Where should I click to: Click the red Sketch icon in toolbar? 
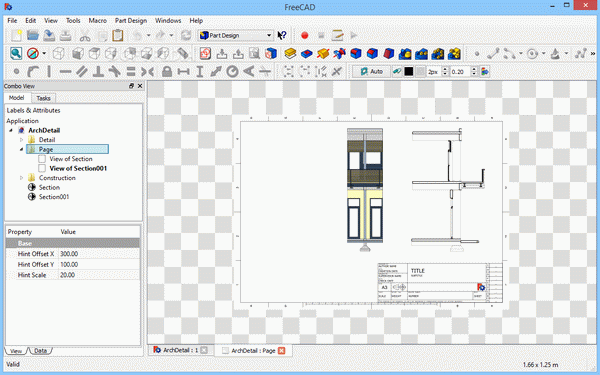[205, 54]
